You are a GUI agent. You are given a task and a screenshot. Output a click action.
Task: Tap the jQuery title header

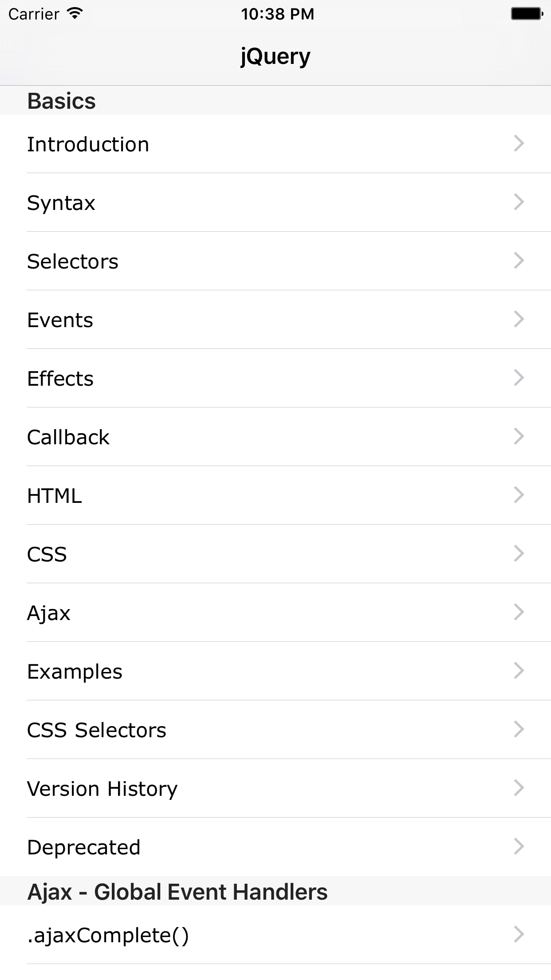coord(275,55)
